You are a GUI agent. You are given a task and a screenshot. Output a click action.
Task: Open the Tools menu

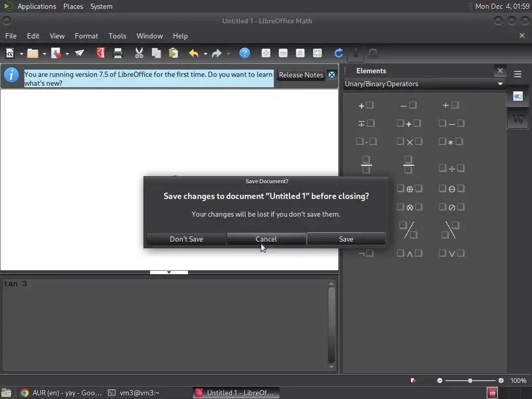(x=117, y=36)
